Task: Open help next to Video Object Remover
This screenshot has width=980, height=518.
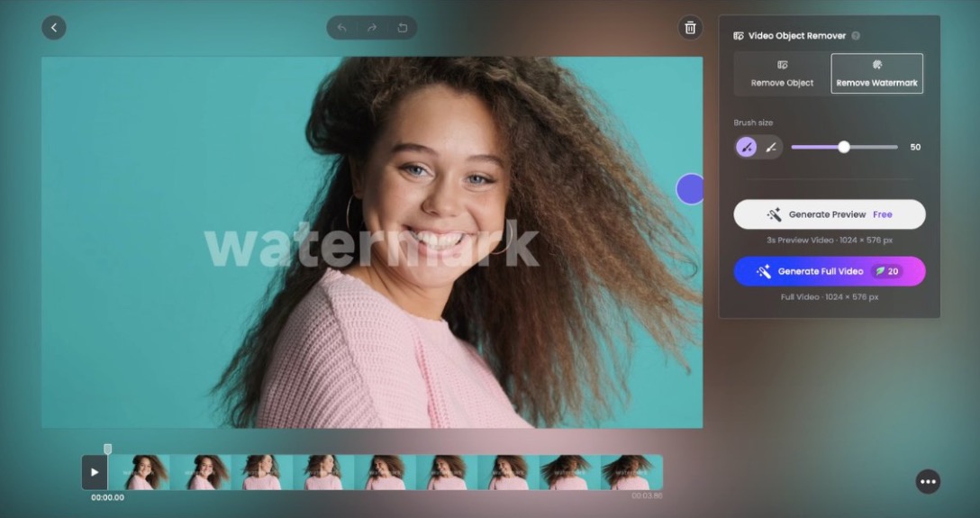Action: coord(856,36)
